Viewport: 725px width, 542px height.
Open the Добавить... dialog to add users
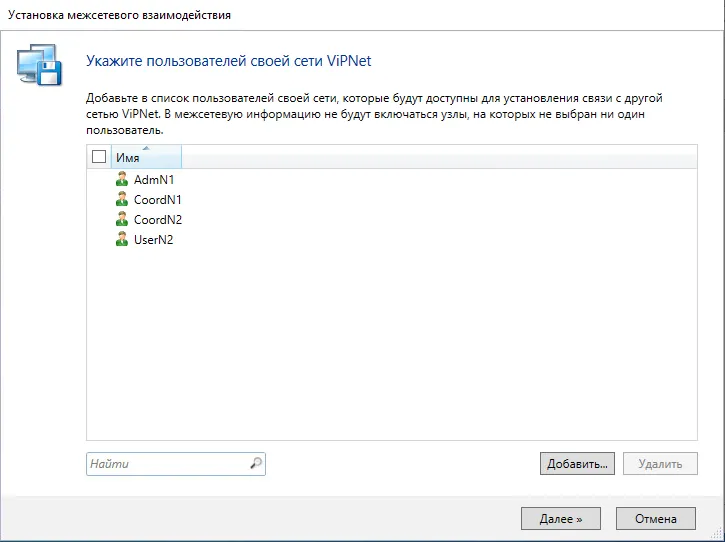pyautogui.click(x=577, y=464)
